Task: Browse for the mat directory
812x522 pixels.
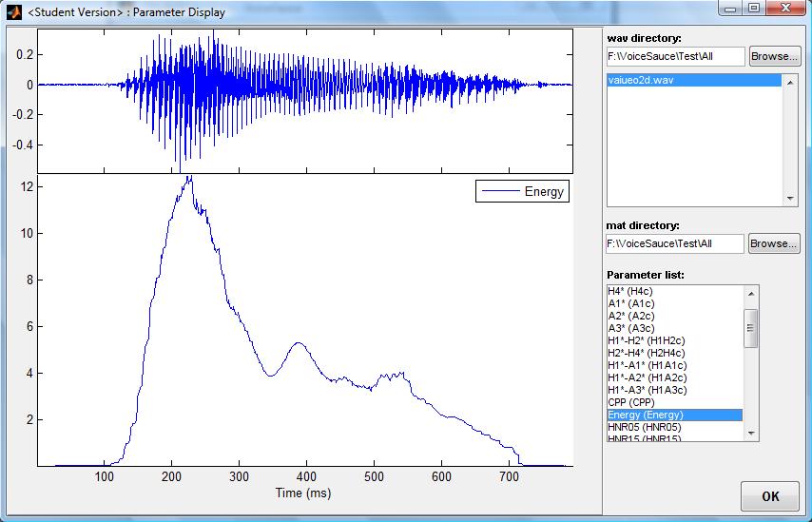Action: click(x=774, y=243)
